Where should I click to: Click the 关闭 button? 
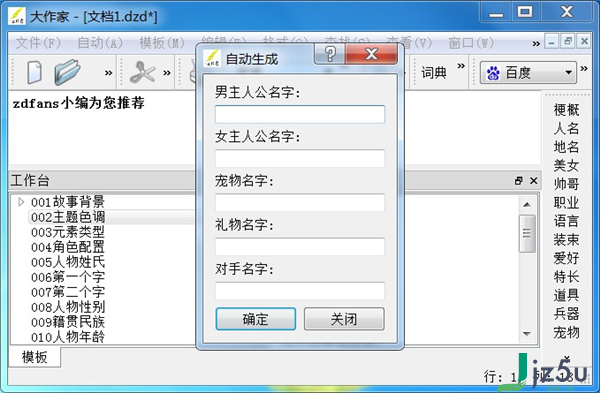tap(344, 319)
